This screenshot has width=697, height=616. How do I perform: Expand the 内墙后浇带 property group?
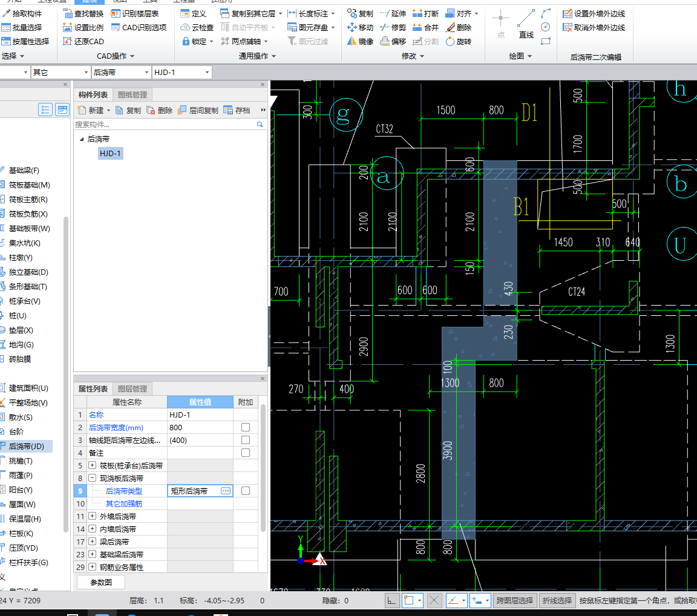pyautogui.click(x=93, y=529)
